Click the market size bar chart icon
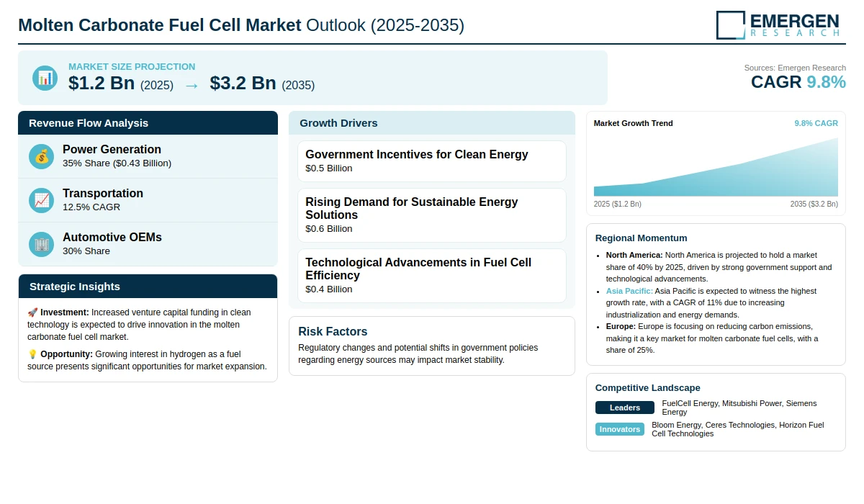 [x=45, y=78]
